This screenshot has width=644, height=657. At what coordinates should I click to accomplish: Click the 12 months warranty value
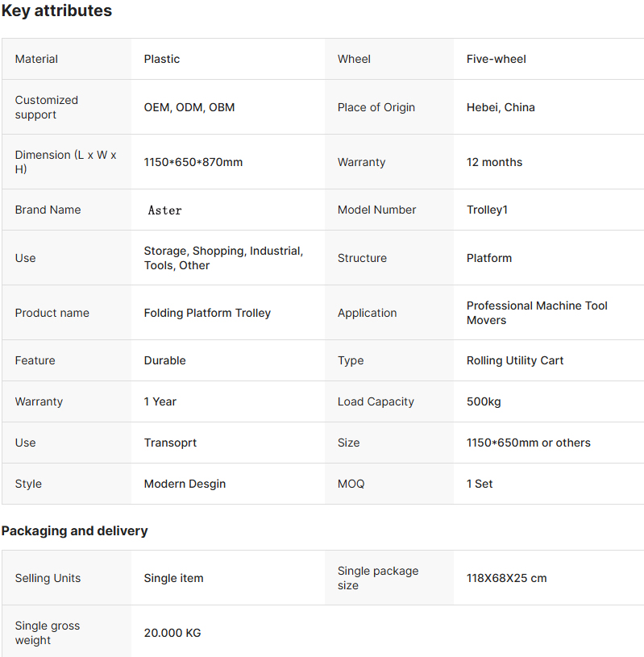pos(494,162)
